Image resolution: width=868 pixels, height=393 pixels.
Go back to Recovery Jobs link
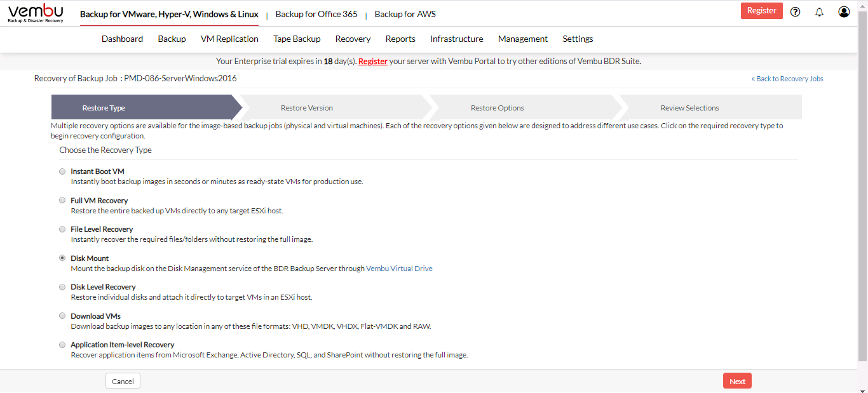tap(787, 79)
